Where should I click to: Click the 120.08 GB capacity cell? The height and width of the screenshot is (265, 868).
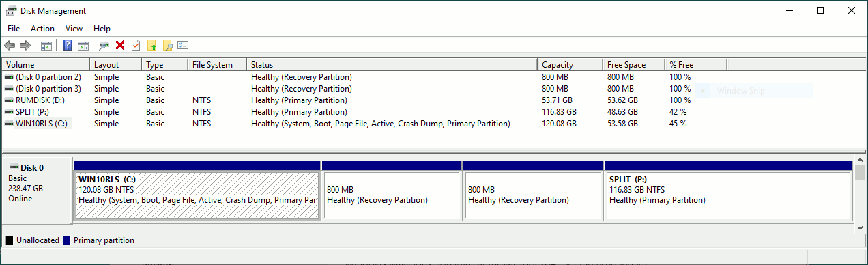[x=560, y=124]
